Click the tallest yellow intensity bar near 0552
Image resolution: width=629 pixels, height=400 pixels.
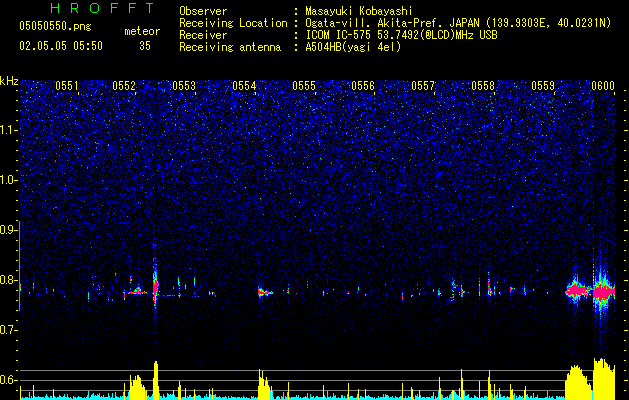tap(156, 380)
